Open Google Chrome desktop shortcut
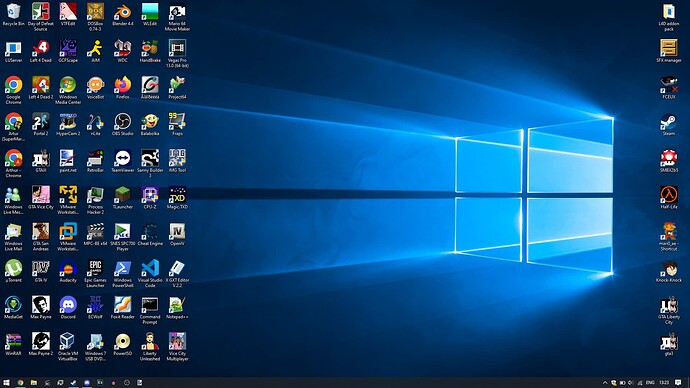Viewport: 690px width, 388px height. [x=13, y=90]
